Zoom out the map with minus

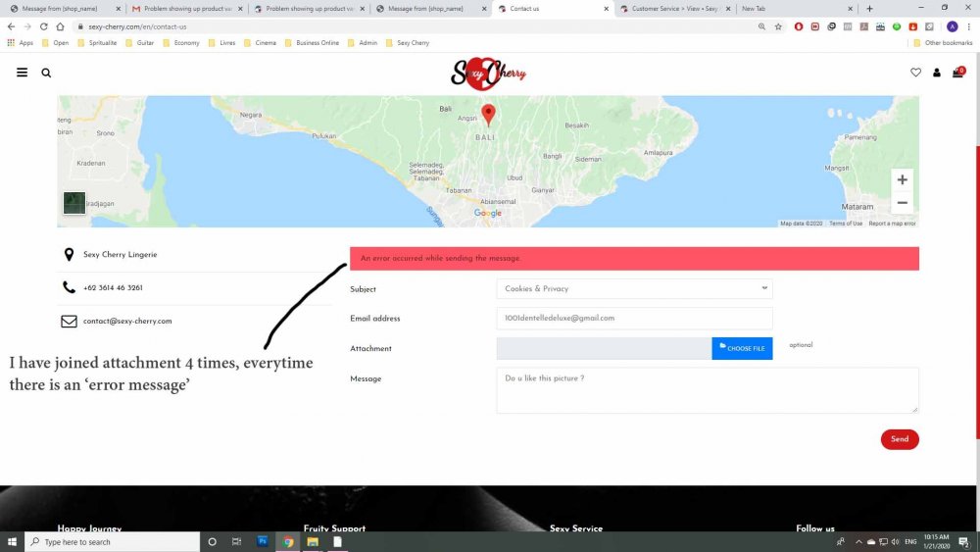click(902, 203)
